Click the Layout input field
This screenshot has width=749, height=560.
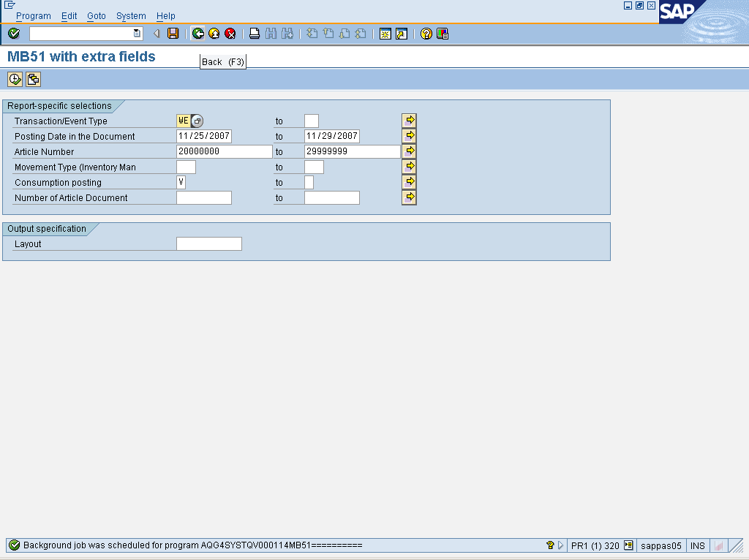click(x=209, y=244)
